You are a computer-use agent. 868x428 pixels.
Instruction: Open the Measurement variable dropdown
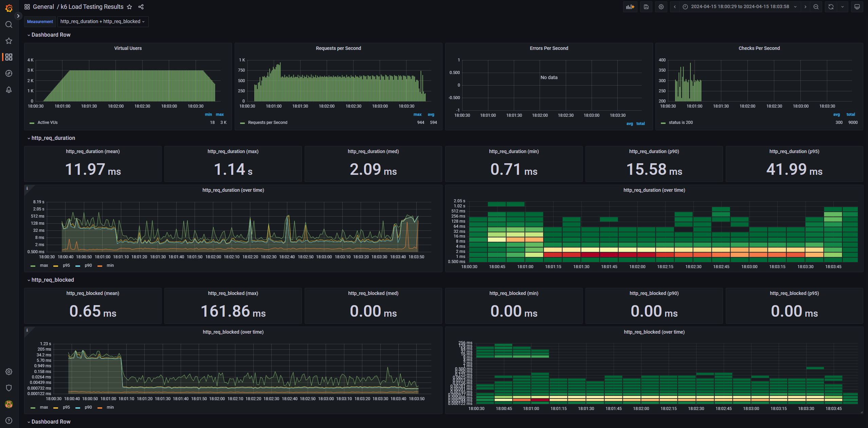click(103, 21)
